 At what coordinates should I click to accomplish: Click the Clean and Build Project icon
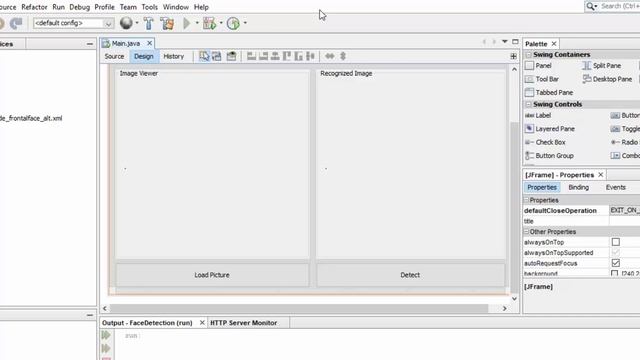click(167, 23)
